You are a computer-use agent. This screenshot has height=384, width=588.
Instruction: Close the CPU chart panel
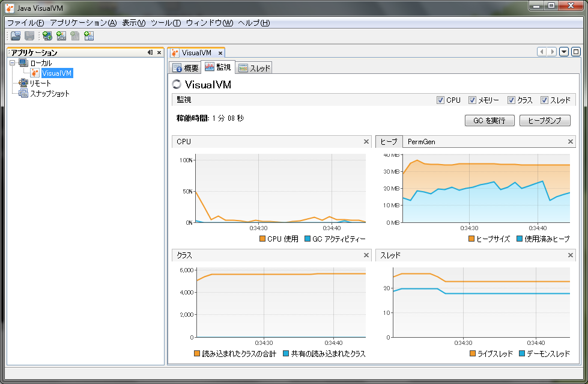pos(366,141)
